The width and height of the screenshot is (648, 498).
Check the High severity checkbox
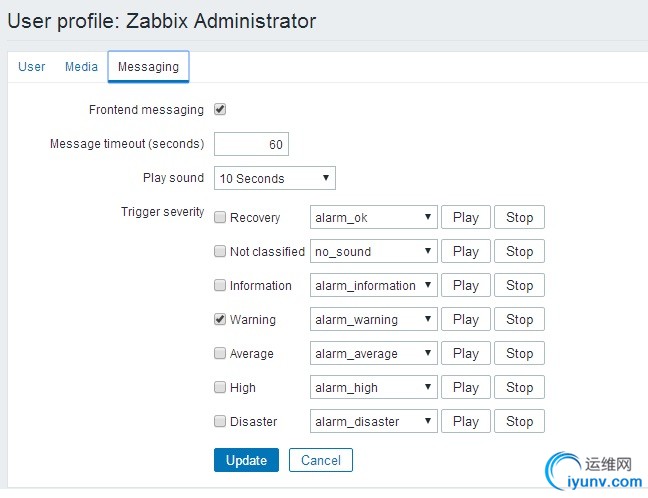220,387
